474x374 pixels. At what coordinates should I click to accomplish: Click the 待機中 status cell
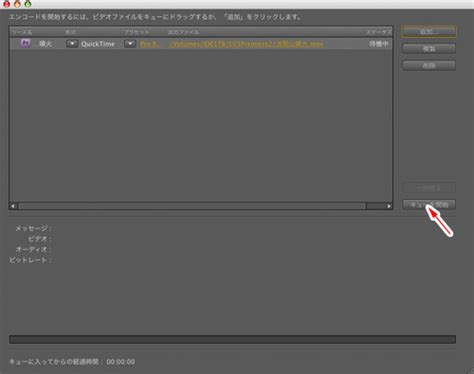click(379, 44)
